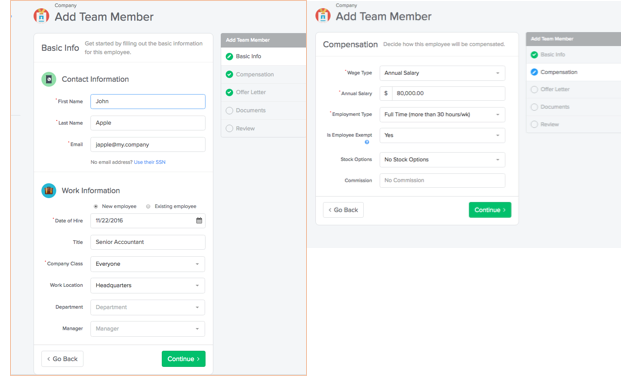Viewport: 633px width, 381px height.
Task: Go to Documents step in left sidebar
Action: (x=263, y=110)
